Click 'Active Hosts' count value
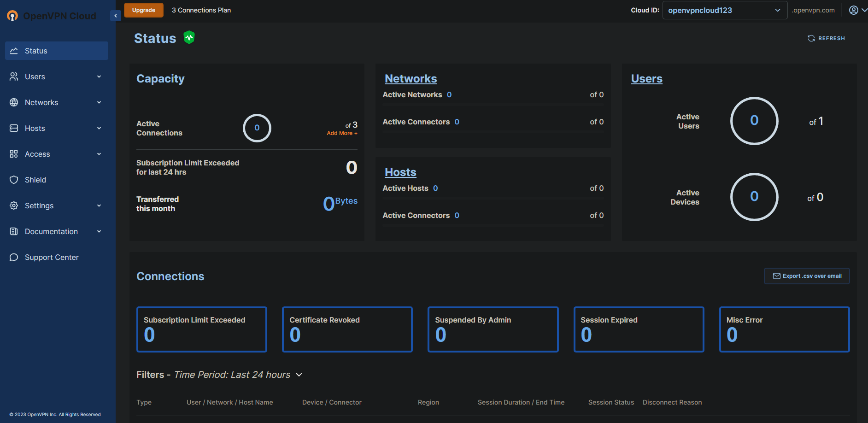868x423 pixels. pos(435,188)
